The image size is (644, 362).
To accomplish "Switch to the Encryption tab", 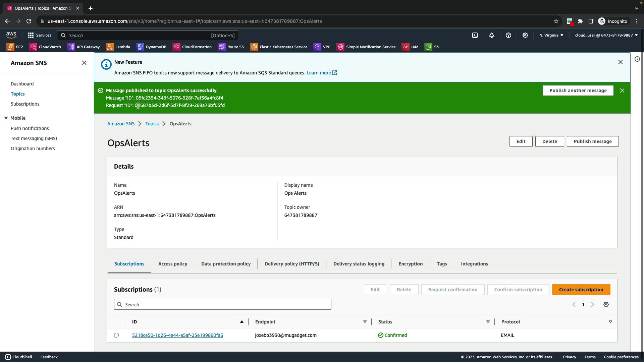I will [x=411, y=264].
